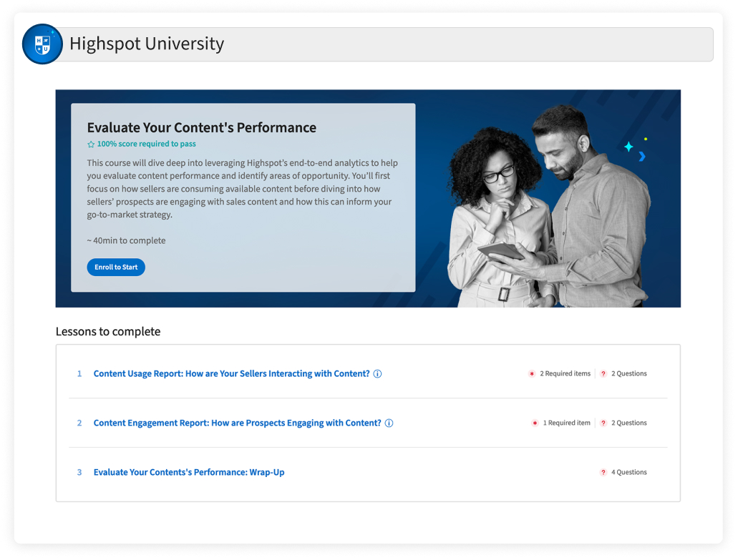Click the Highspot University header title
The image size is (738, 560).
[147, 44]
